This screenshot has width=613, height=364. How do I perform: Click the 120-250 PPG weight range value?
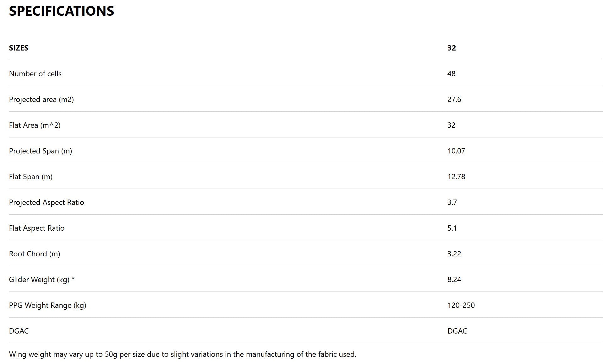[x=461, y=305]
